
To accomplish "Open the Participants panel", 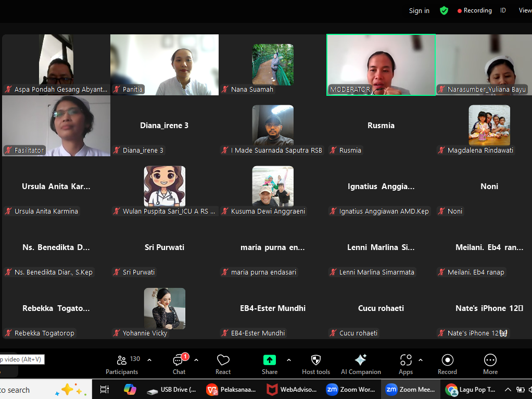I will [122, 364].
